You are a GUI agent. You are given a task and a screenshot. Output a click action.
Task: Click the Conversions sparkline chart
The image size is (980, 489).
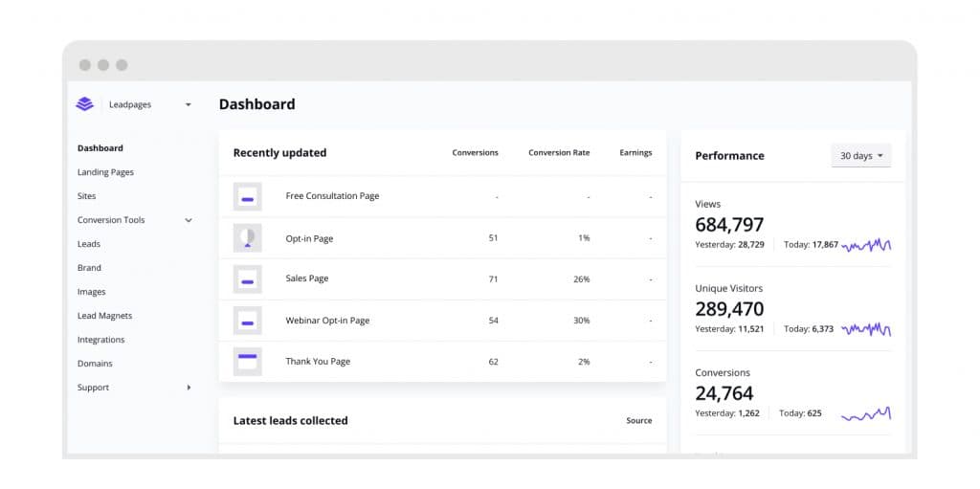[866, 414]
